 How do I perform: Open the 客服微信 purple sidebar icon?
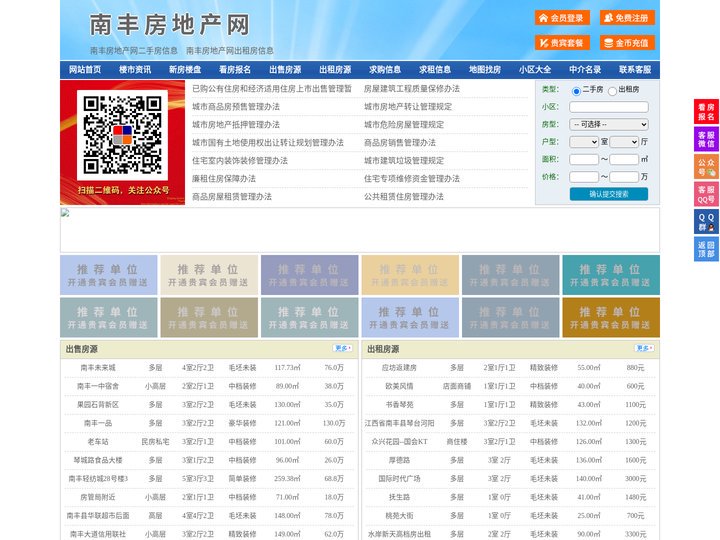click(706, 139)
